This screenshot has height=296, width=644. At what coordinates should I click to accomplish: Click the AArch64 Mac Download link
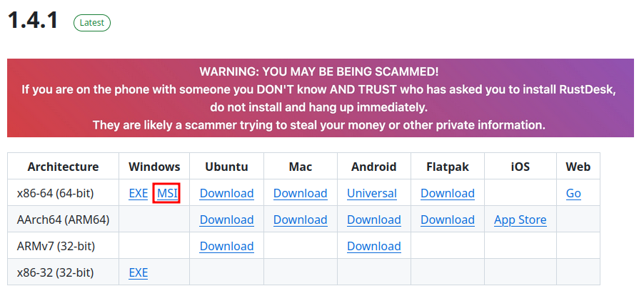tap(300, 219)
